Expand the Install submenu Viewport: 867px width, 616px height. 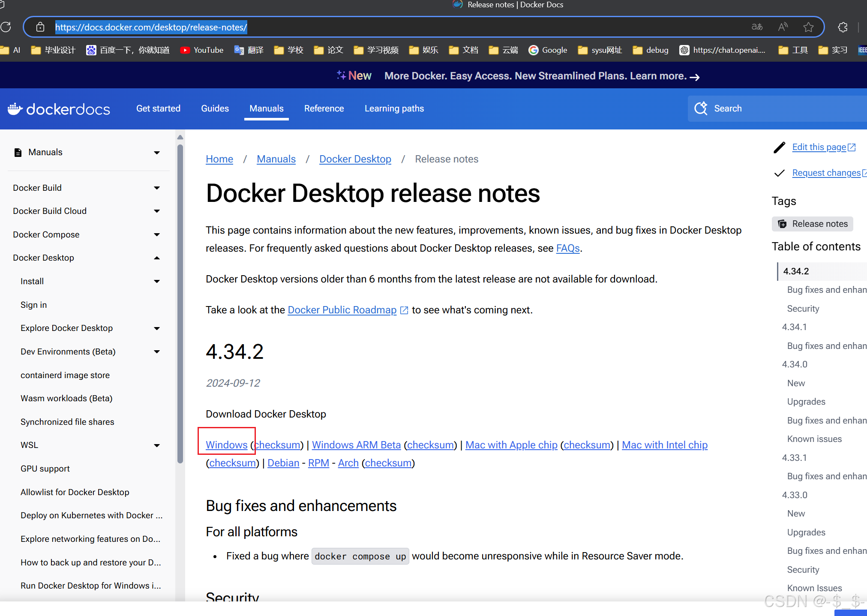coord(157,282)
